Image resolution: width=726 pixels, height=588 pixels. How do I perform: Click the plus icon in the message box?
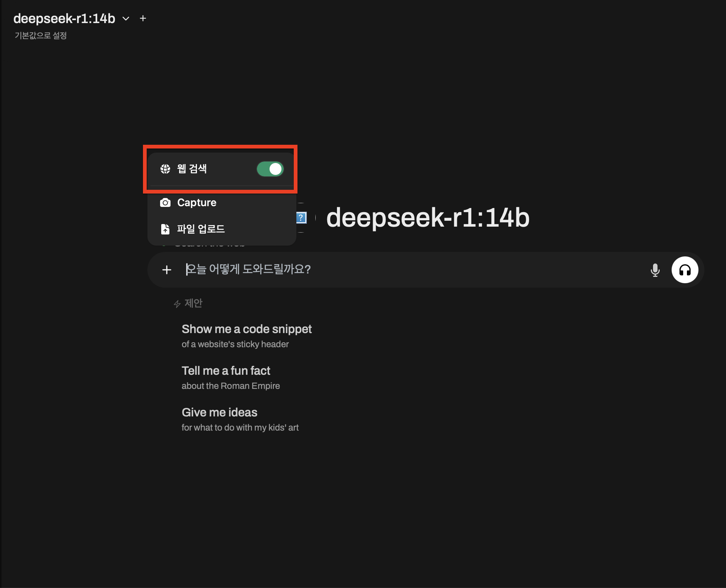click(167, 270)
